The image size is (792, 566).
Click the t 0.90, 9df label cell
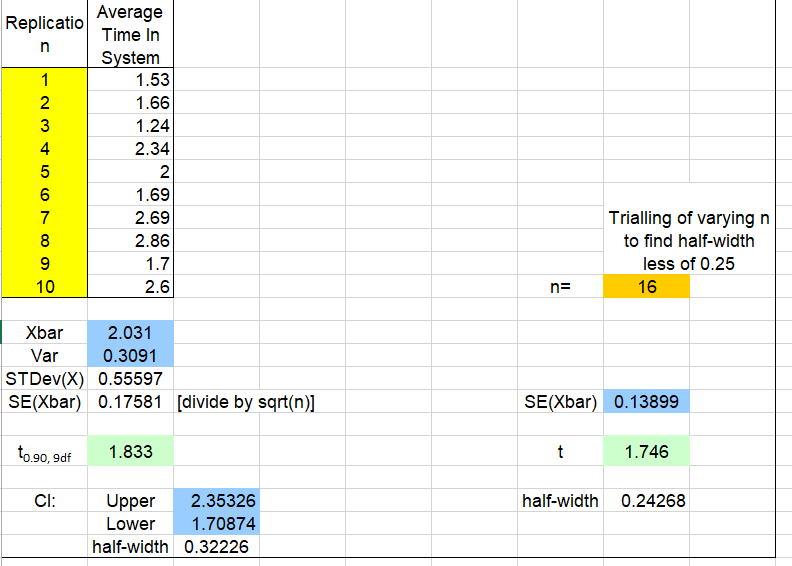44,450
